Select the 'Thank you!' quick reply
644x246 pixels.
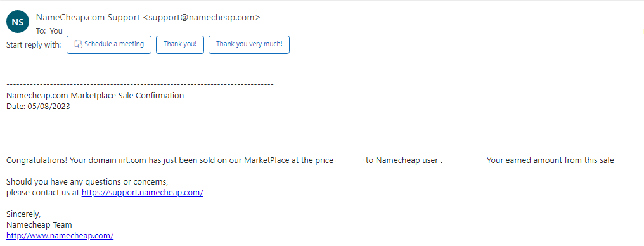coord(180,44)
